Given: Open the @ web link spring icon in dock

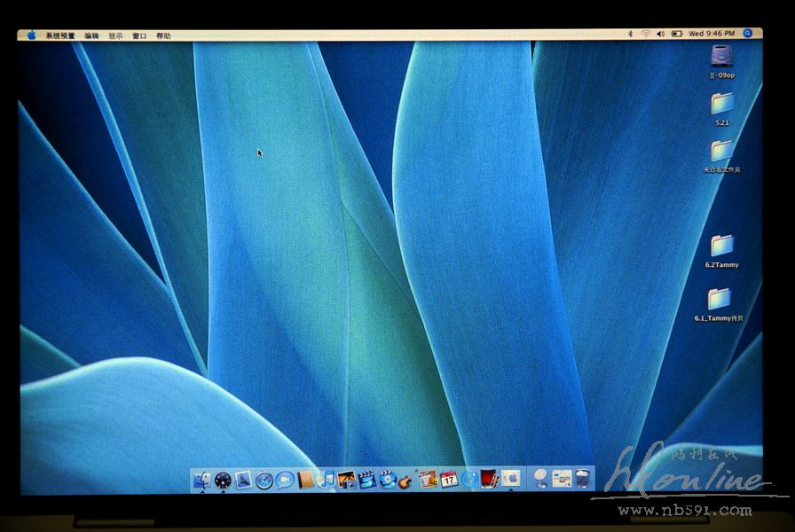Looking at the screenshot, I should point(541,478).
